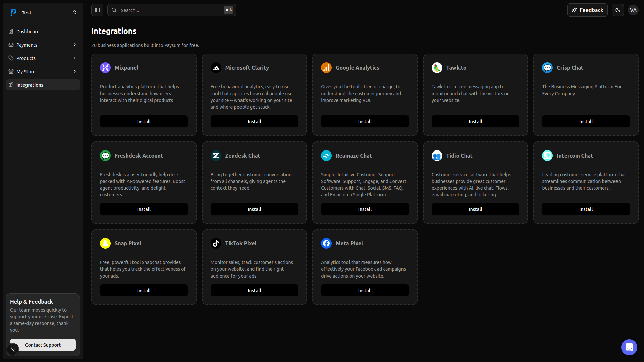Click the Intercom Chat card title

tap(575, 156)
